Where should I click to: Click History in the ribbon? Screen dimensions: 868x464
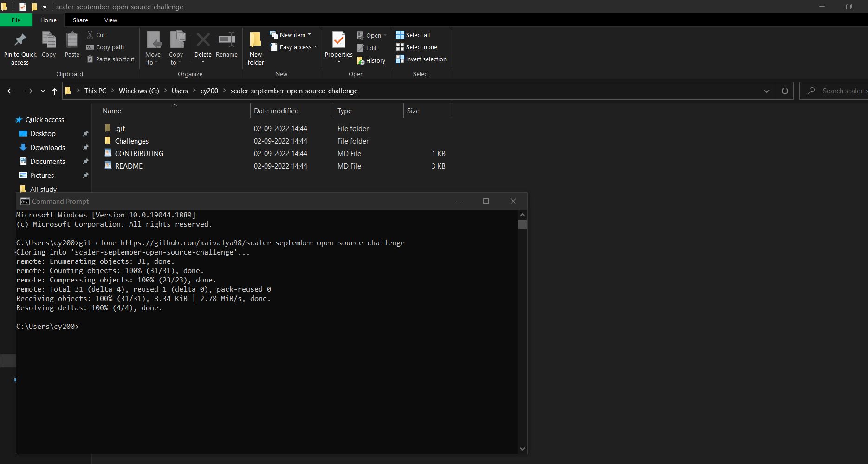click(x=371, y=60)
